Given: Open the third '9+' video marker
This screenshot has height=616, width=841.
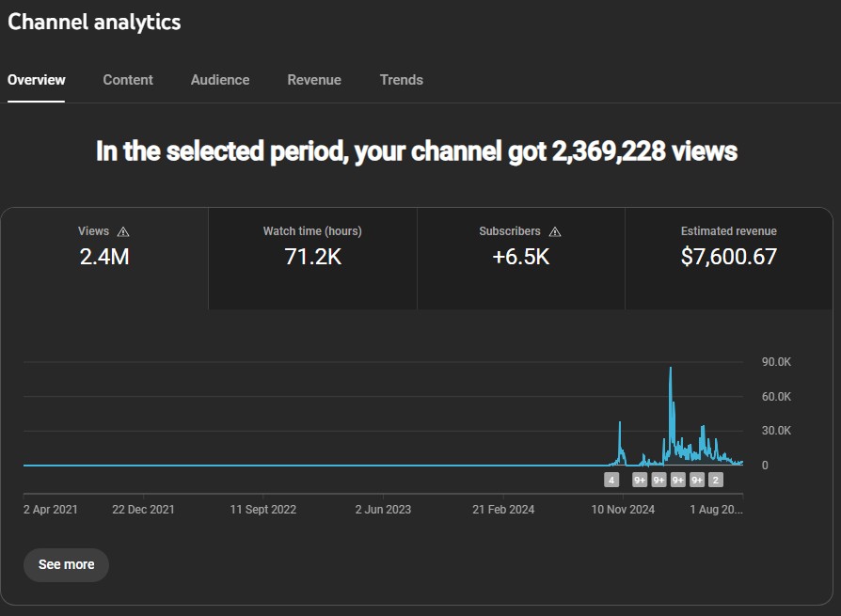Looking at the screenshot, I should tap(678, 479).
